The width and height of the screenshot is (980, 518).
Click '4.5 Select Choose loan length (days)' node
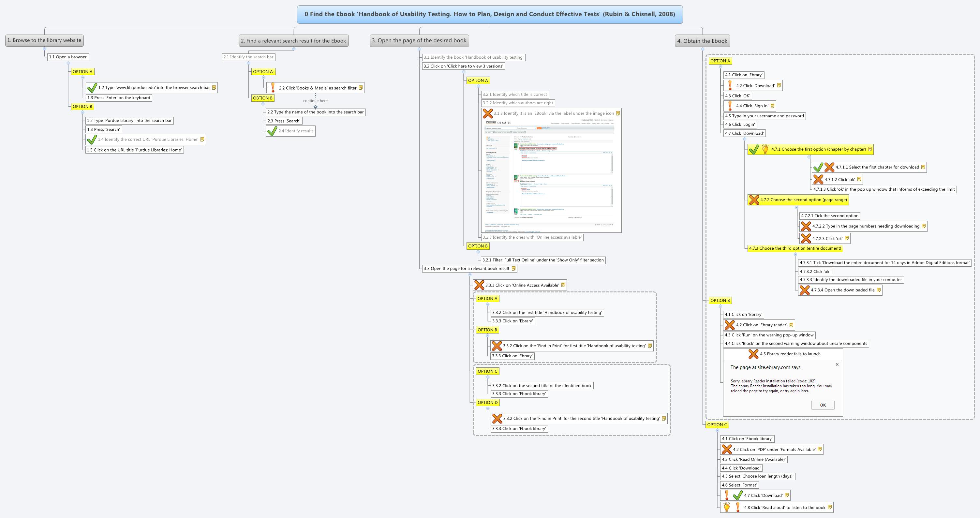[x=758, y=476]
